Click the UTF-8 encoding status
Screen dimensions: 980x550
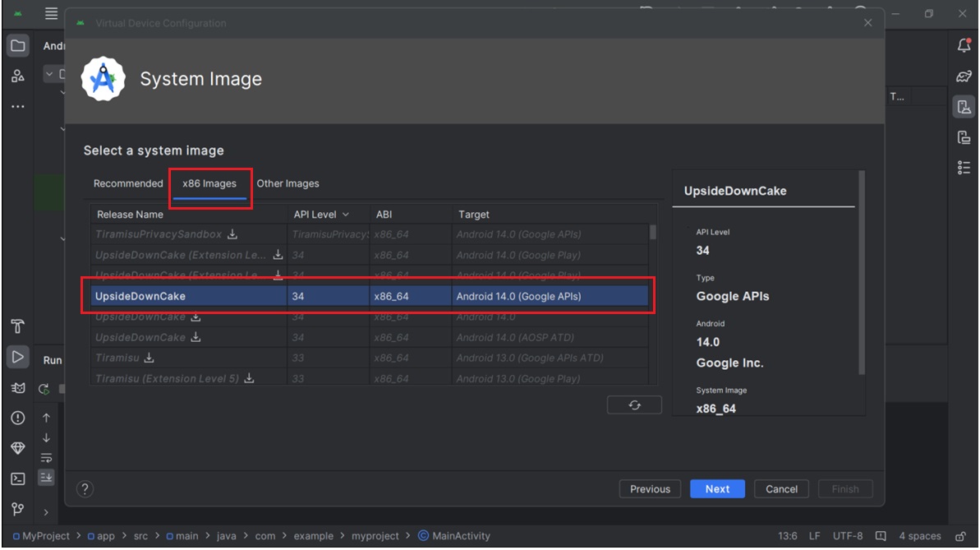(848, 536)
